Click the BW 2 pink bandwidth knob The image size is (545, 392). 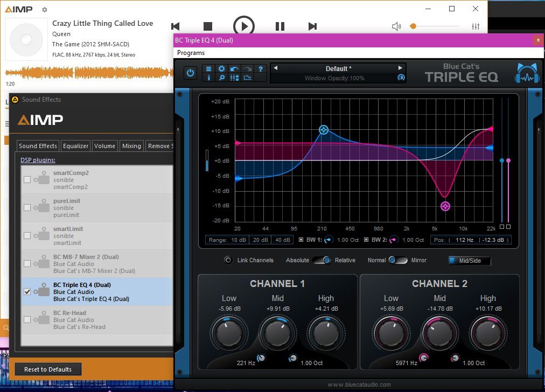point(393,240)
